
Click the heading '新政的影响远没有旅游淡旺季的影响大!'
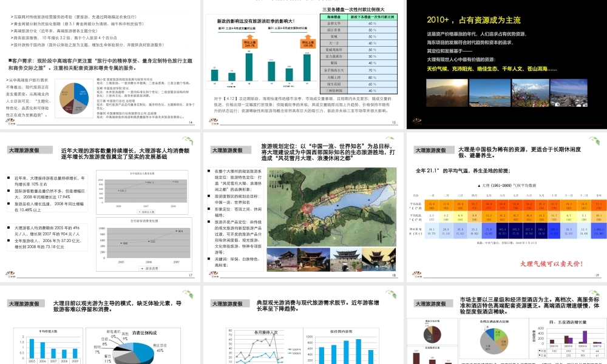256,21
